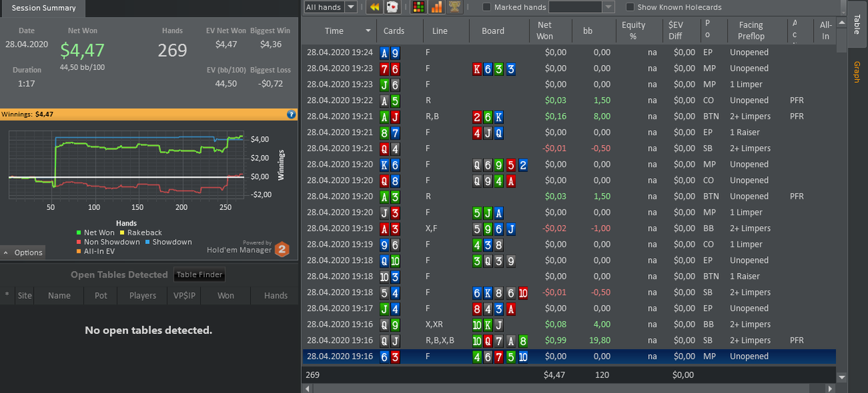
Task: Sort by the Cards column header
Action: pyautogui.click(x=401, y=30)
